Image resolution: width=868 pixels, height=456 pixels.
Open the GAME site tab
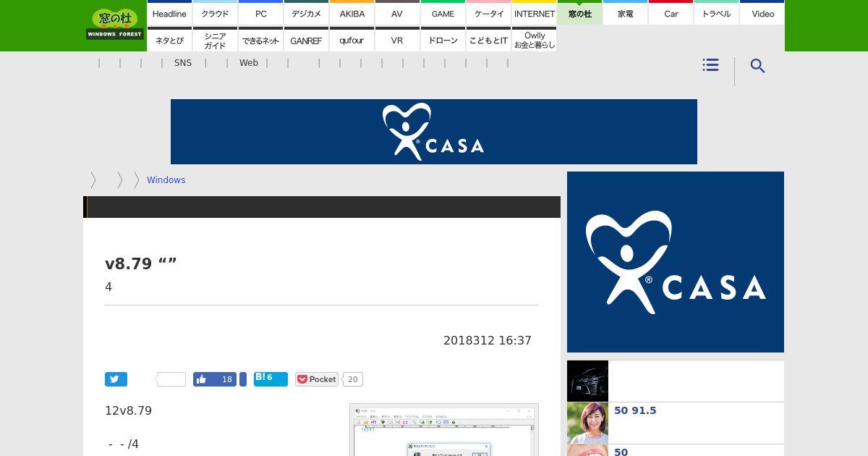(x=443, y=12)
